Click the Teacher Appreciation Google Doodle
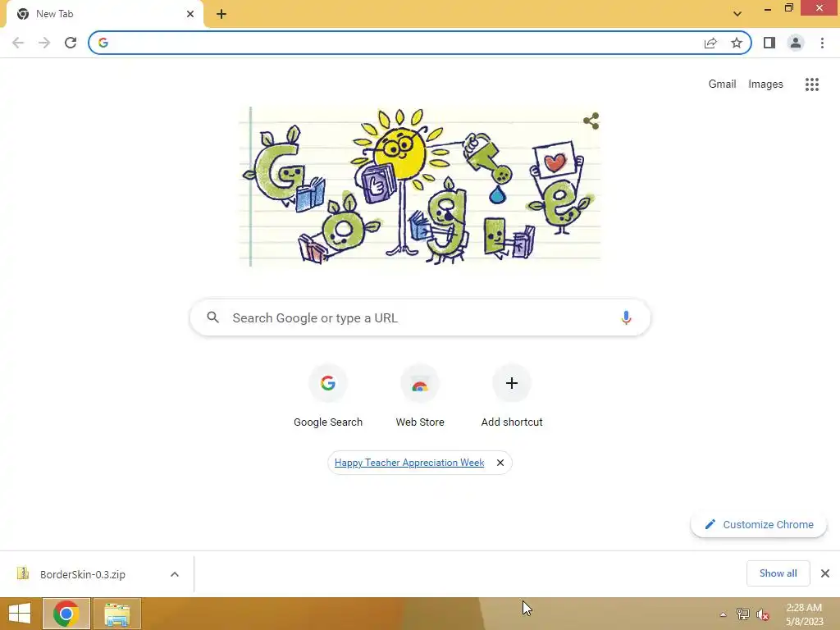The width and height of the screenshot is (840, 630). pos(419,186)
